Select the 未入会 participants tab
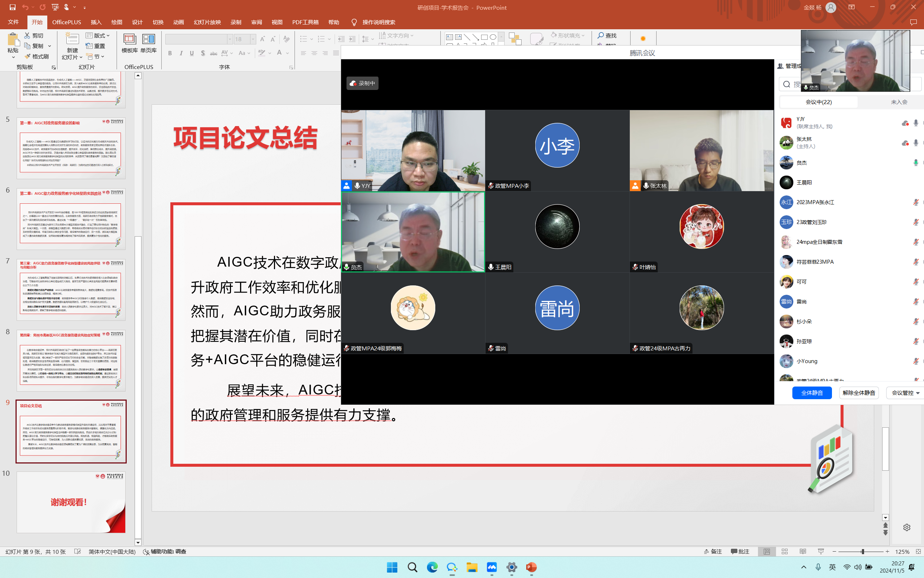The height and width of the screenshot is (578, 924). point(899,102)
